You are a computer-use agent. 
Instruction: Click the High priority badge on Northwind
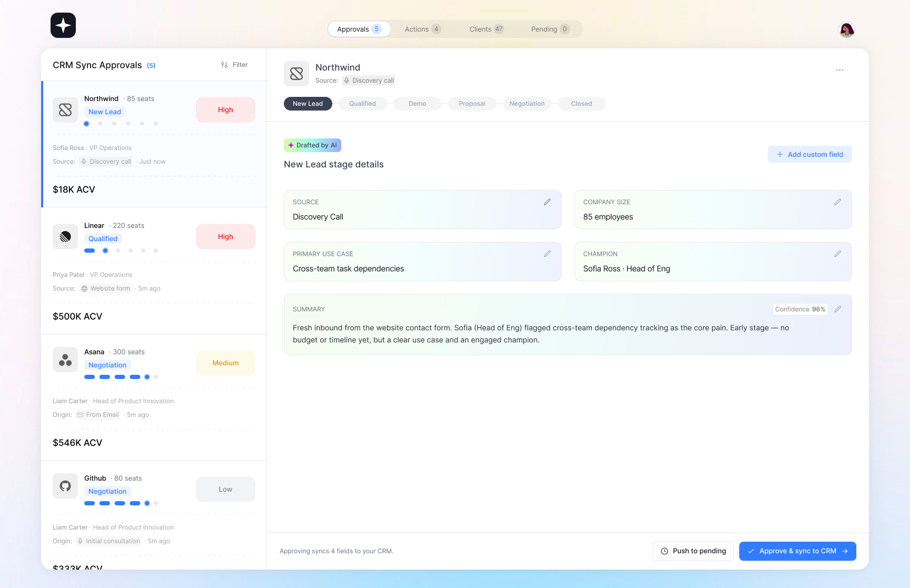point(225,110)
